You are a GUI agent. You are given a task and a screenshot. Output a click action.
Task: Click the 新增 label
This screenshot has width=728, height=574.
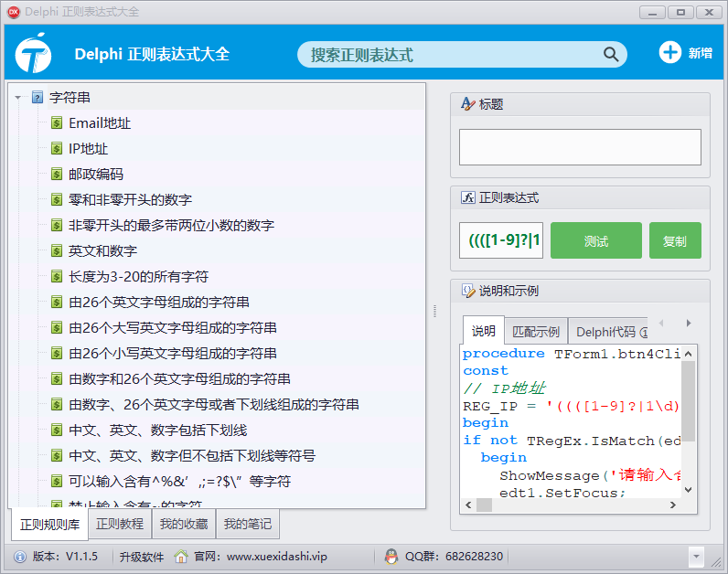click(x=701, y=53)
